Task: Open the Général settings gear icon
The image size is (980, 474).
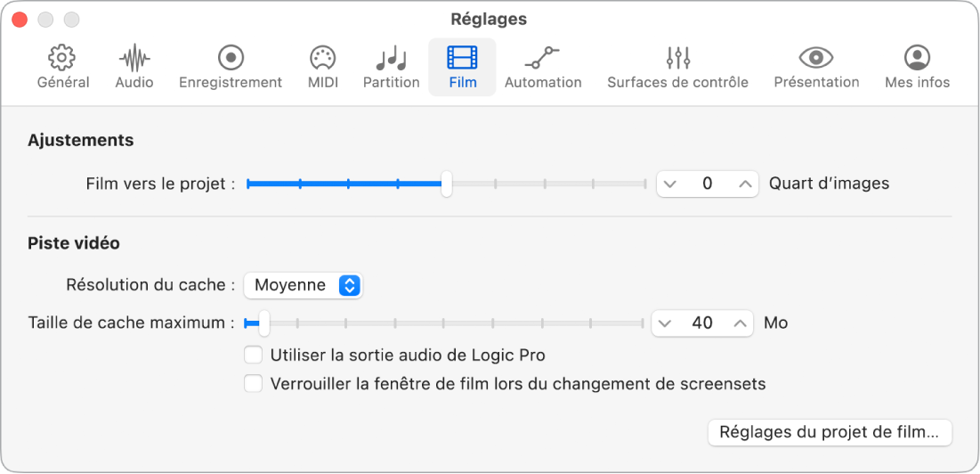Action: pos(62,59)
